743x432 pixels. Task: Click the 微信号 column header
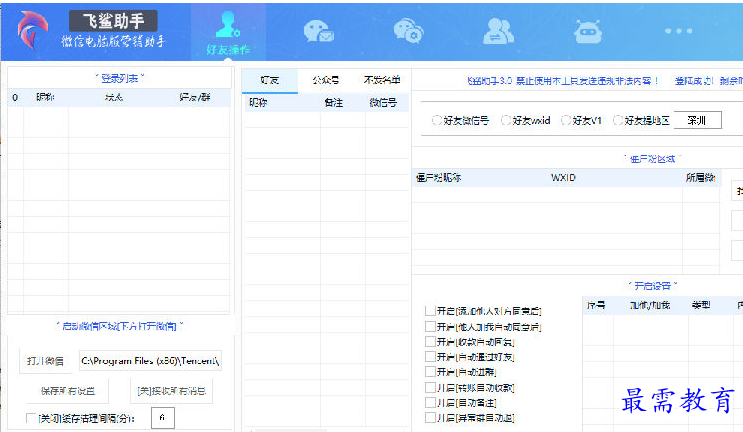click(383, 102)
